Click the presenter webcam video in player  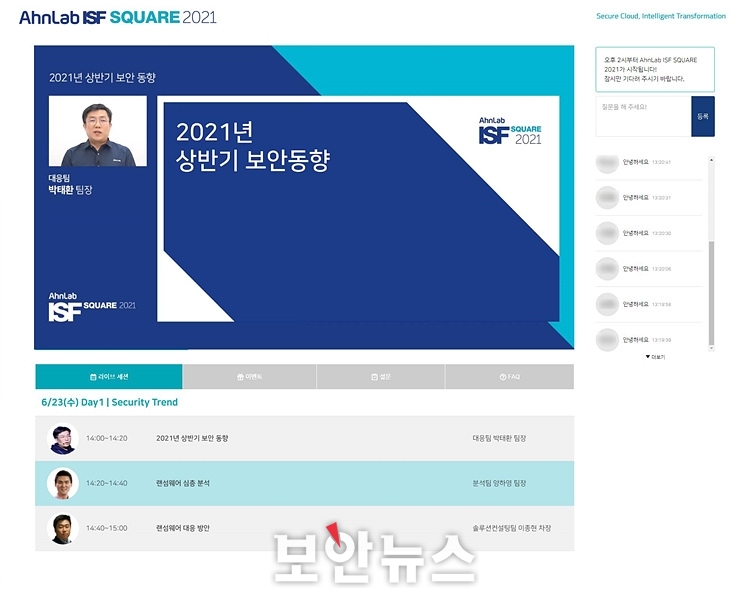[98, 131]
